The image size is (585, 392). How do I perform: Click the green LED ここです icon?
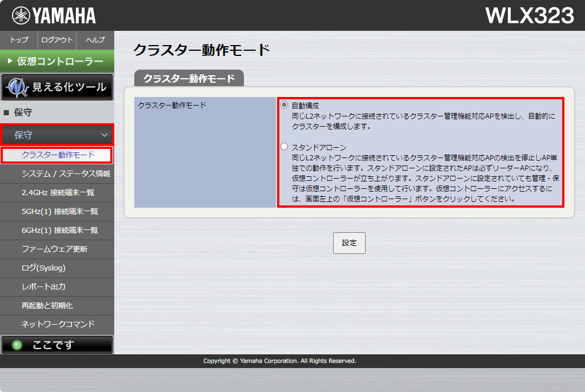(x=18, y=345)
